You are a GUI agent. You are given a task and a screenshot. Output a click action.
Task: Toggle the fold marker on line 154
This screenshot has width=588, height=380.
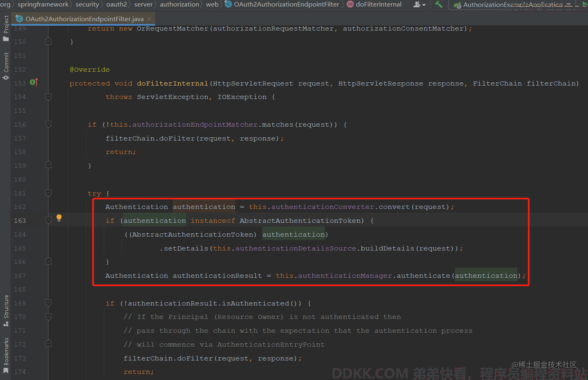pos(48,97)
